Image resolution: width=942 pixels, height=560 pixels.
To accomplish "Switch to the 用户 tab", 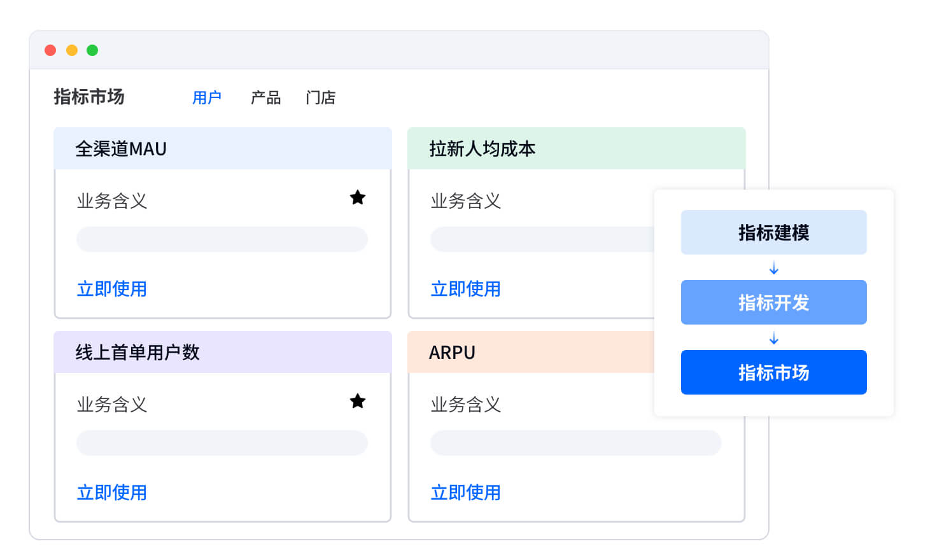I will pos(207,97).
